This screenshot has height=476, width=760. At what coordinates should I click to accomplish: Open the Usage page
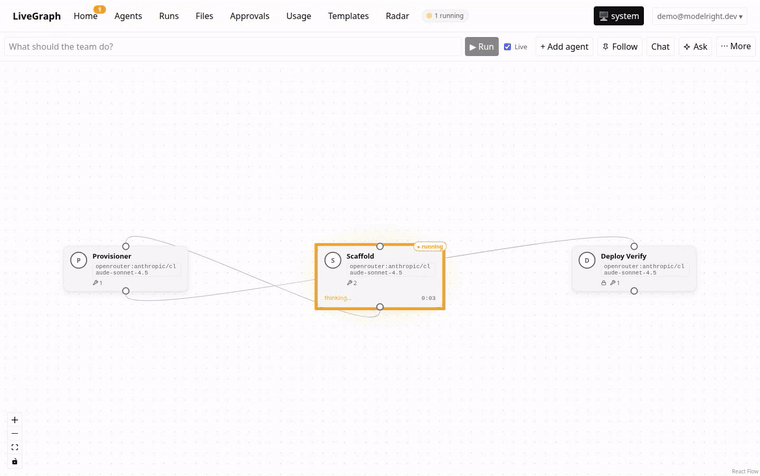pyautogui.click(x=299, y=16)
